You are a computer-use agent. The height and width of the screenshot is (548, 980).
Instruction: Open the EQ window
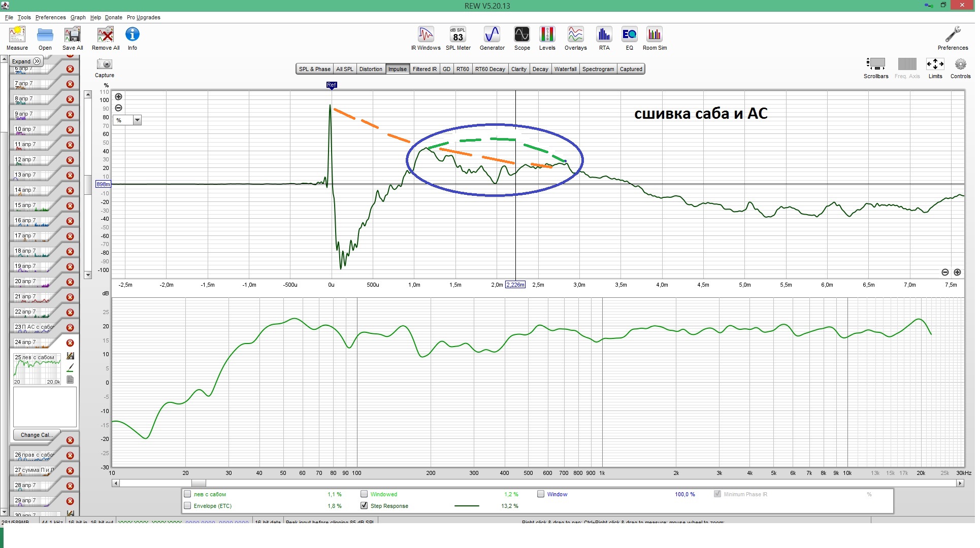pos(629,39)
